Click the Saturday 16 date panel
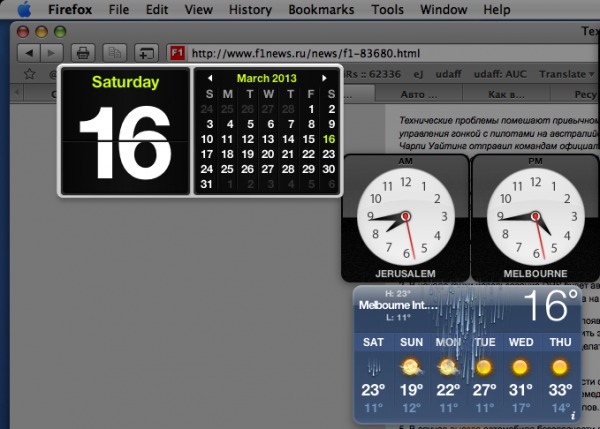 point(126,131)
